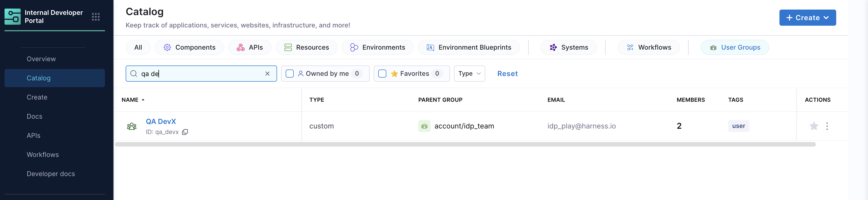This screenshot has width=868, height=200.
Task: Open the Systems tab
Action: (568, 47)
